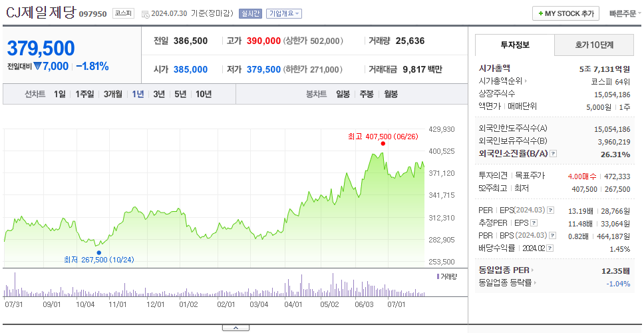Click the 동일업종 등락률 -1.04% value
This screenshot has height=333, width=644.
[x=618, y=283]
